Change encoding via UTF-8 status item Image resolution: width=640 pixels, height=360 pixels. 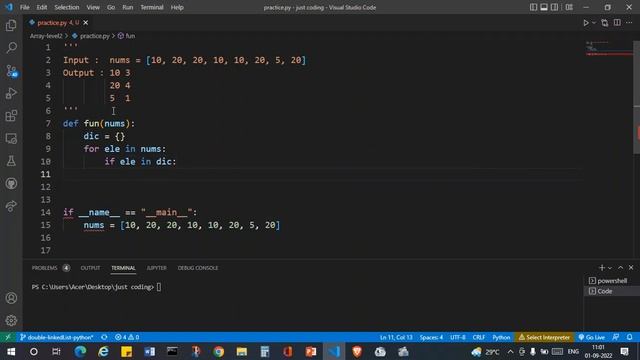pyautogui.click(x=458, y=338)
